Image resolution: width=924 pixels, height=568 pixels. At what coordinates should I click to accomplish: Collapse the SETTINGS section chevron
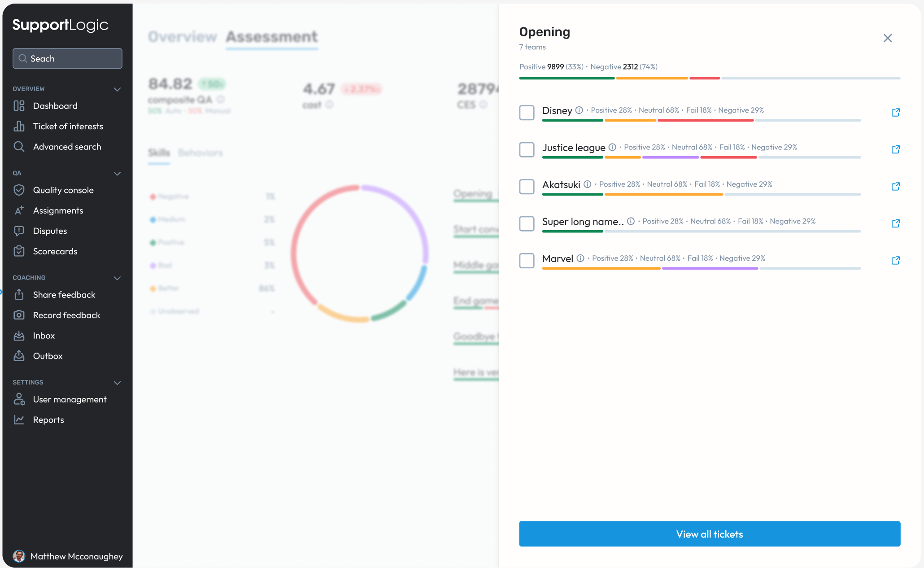[x=117, y=383]
